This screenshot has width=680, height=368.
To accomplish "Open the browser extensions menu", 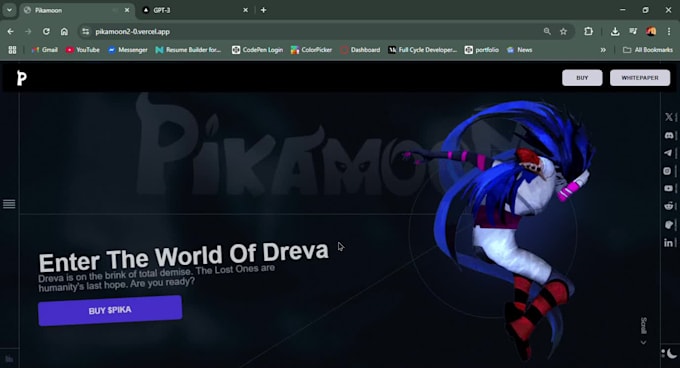I will click(x=588, y=31).
